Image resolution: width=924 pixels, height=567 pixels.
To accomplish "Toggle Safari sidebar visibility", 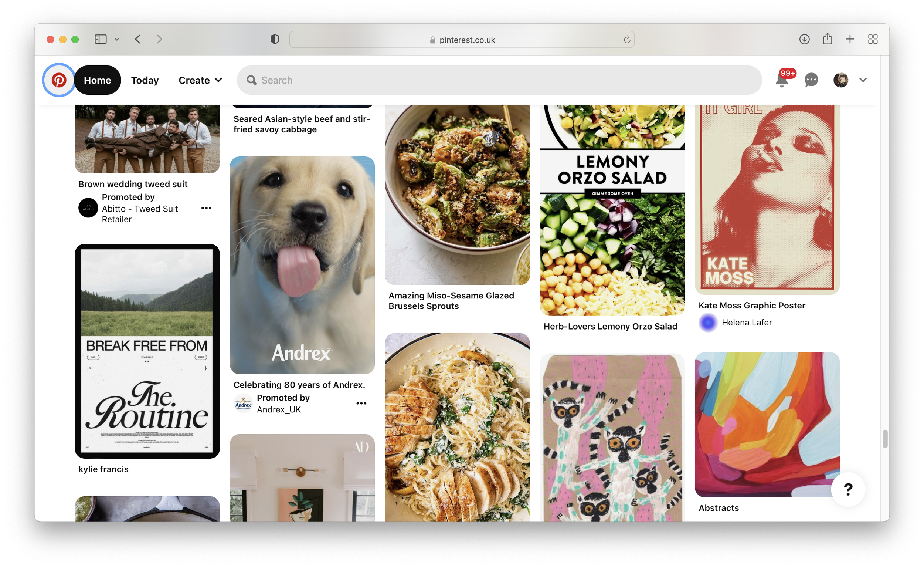I will click(x=101, y=39).
